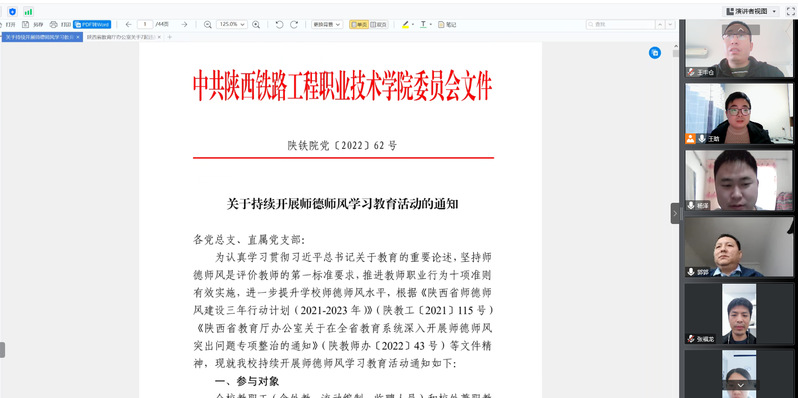
Task: Click the save-as (另存) floppy icon
Action: click(x=25, y=24)
